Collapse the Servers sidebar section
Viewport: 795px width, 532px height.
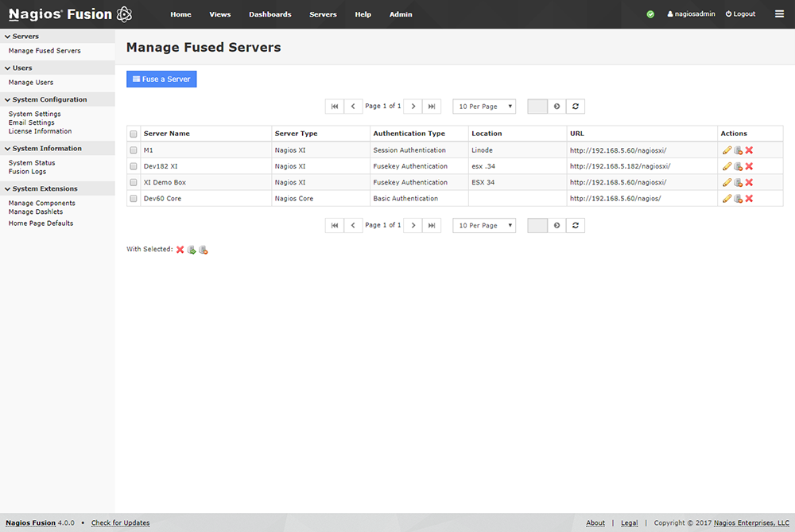pyautogui.click(x=57, y=37)
